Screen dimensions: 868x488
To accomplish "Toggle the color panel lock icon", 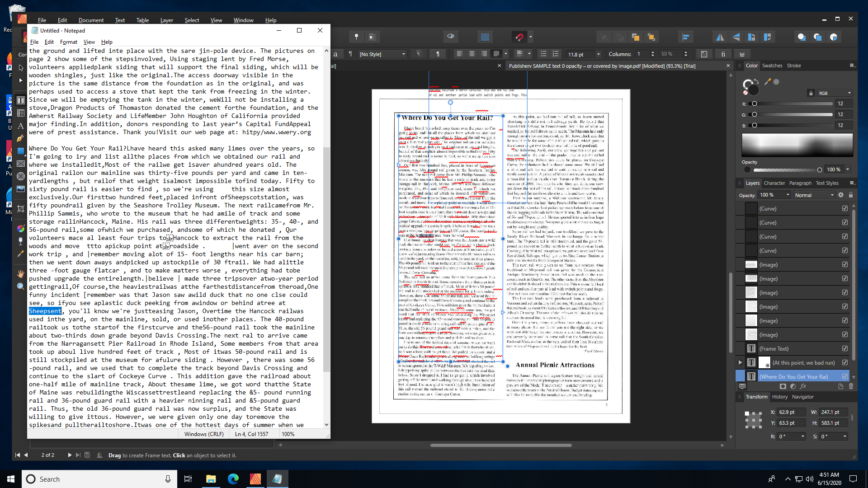I will coord(811,93).
